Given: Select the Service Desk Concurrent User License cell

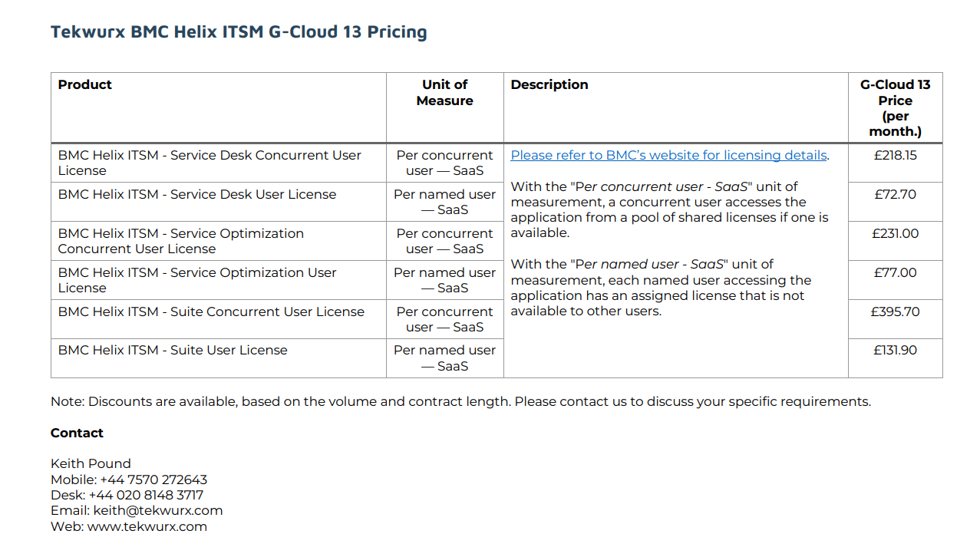Looking at the screenshot, I should [210, 163].
